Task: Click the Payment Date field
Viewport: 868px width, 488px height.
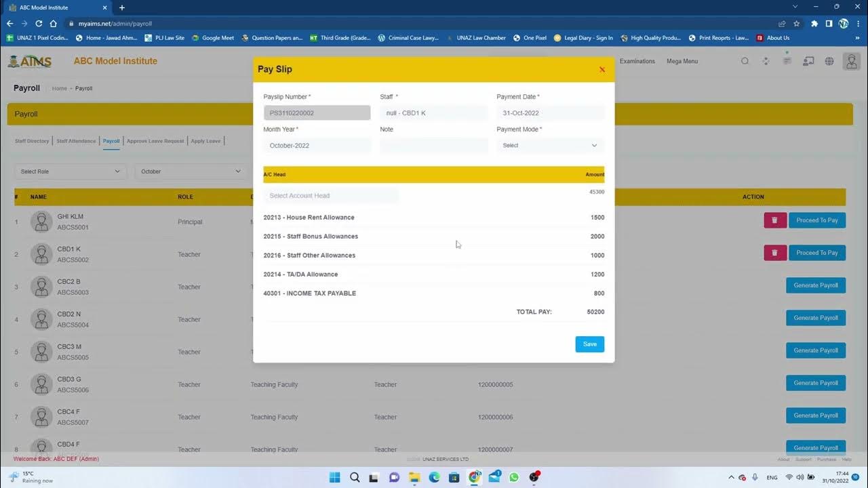Action: click(x=551, y=113)
